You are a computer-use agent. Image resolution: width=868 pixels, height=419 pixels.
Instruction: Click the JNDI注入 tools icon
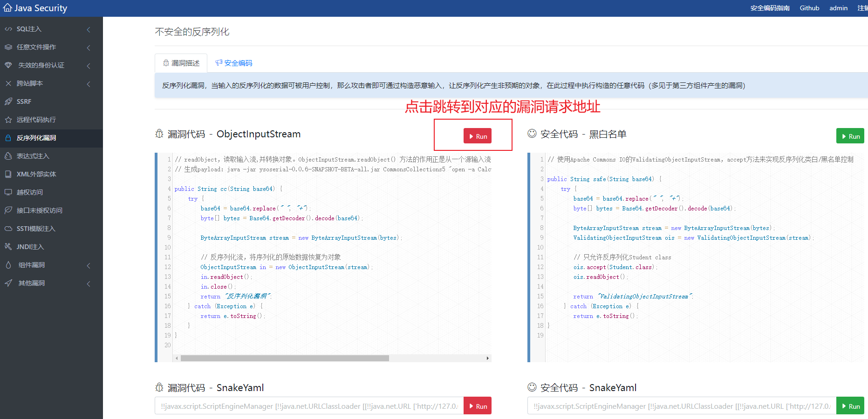click(x=8, y=247)
